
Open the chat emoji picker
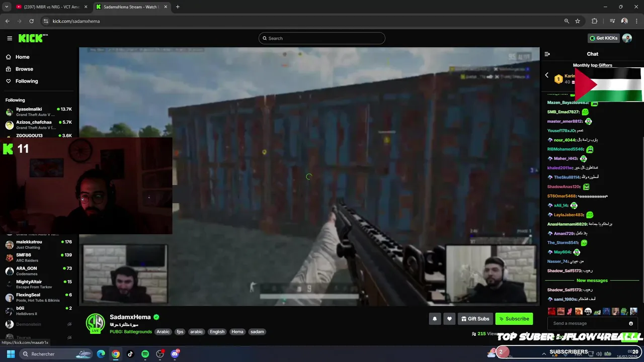[631, 323]
